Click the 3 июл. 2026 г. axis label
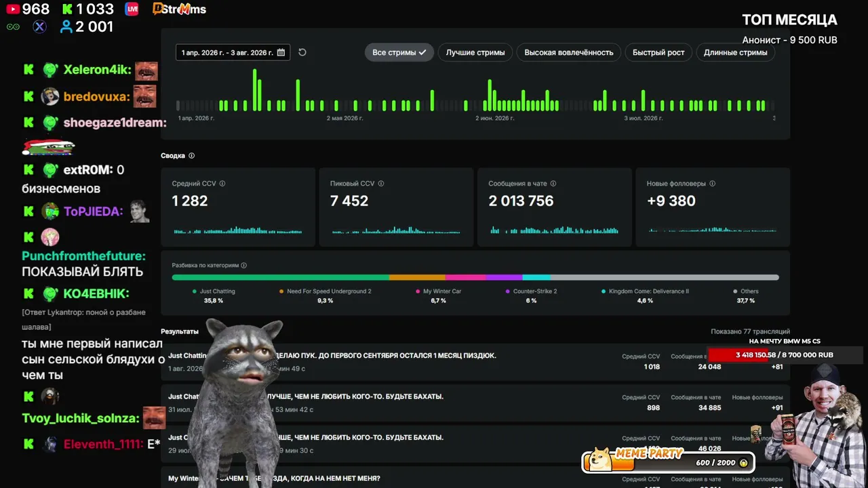The image size is (868, 488). coord(643,119)
